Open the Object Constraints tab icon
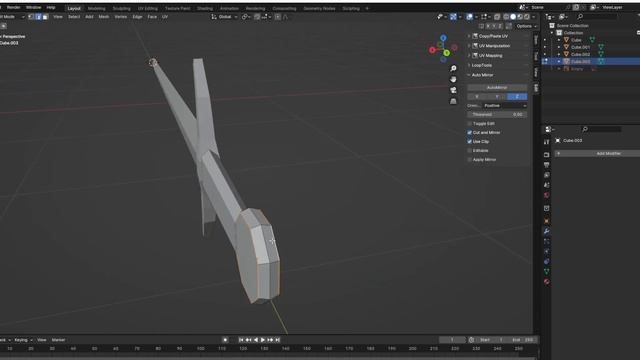Screen dimensions: 640x360 [547, 262]
